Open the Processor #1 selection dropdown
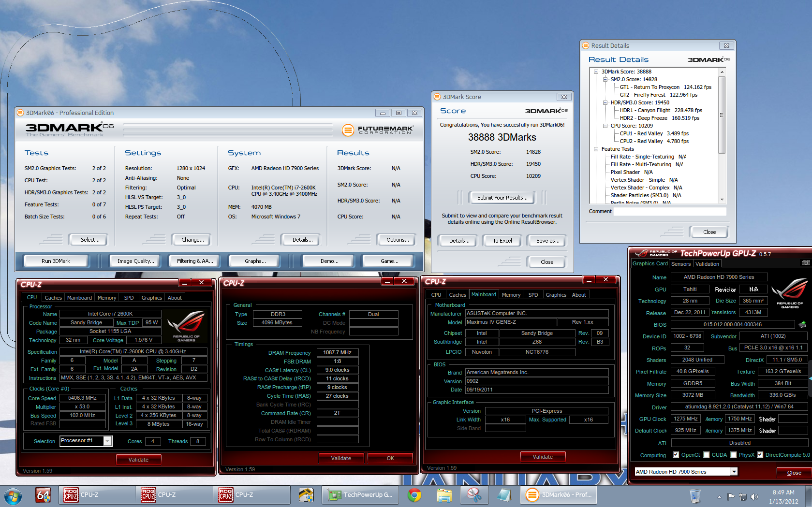 click(108, 441)
